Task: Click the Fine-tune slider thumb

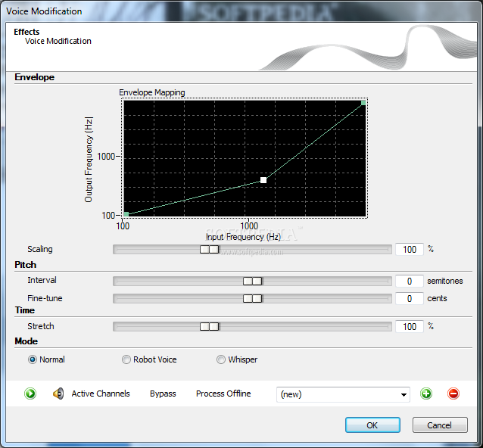Action: click(252, 298)
